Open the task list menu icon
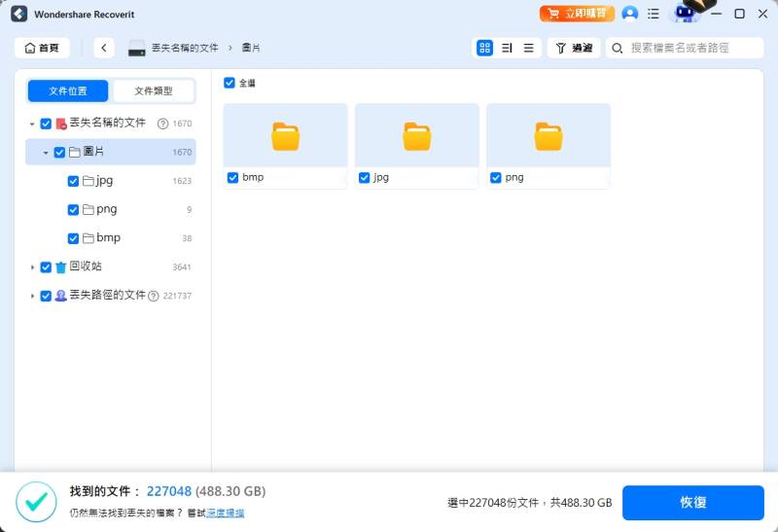 pyautogui.click(x=654, y=14)
